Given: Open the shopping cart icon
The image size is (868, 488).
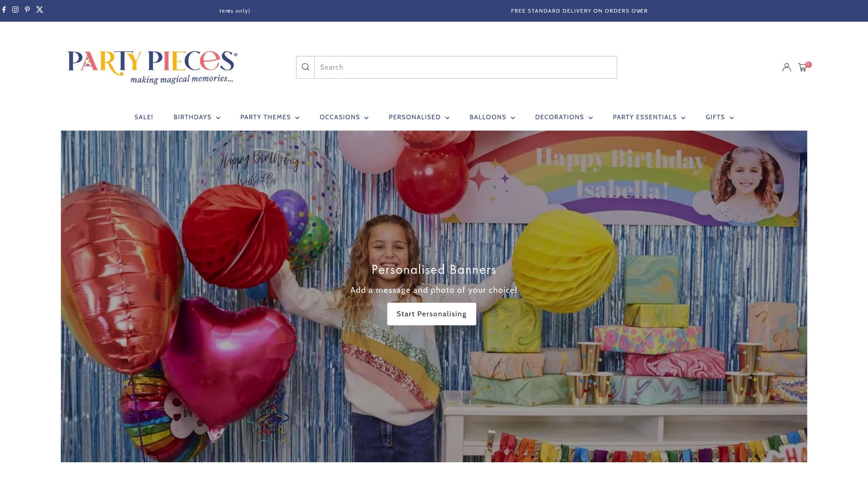Looking at the screenshot, I should click(802, 67).
